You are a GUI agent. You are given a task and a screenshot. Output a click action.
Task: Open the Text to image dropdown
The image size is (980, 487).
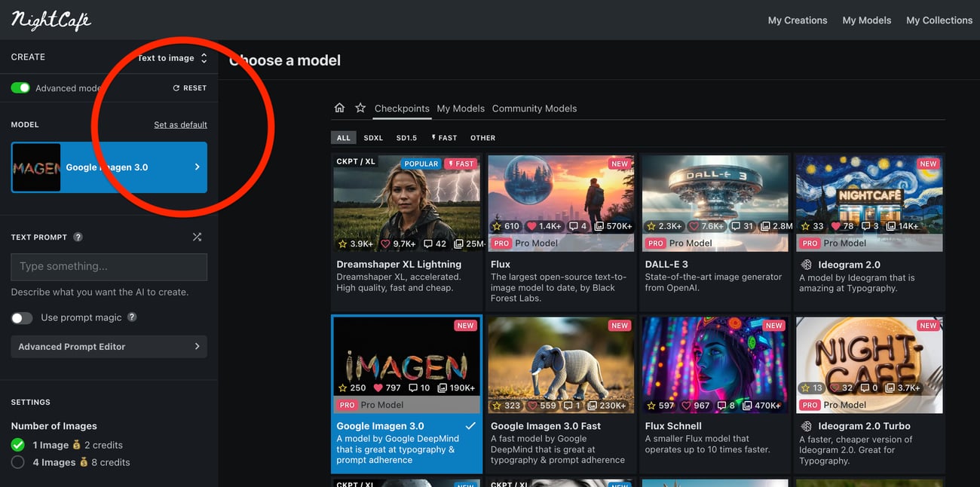click(x=172, y=58)
